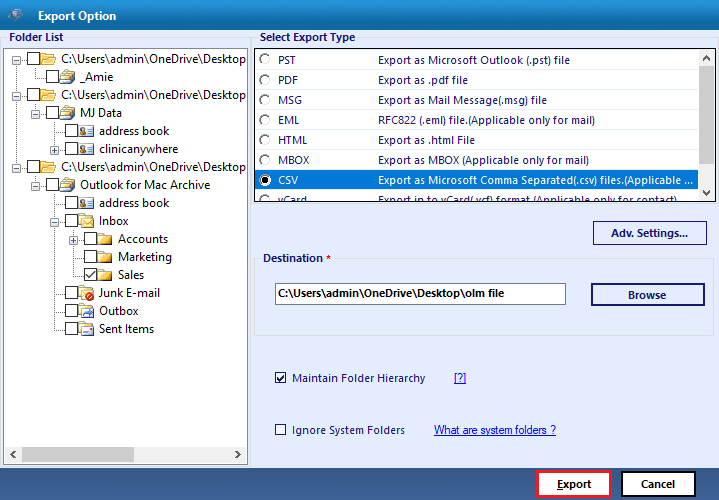Click the Destination path input field
This screenshot has width=719, height=500.
tap(420, 294)
